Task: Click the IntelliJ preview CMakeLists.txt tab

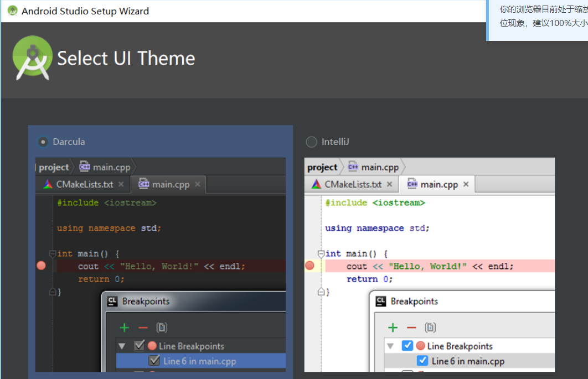Action: (352, 184)
